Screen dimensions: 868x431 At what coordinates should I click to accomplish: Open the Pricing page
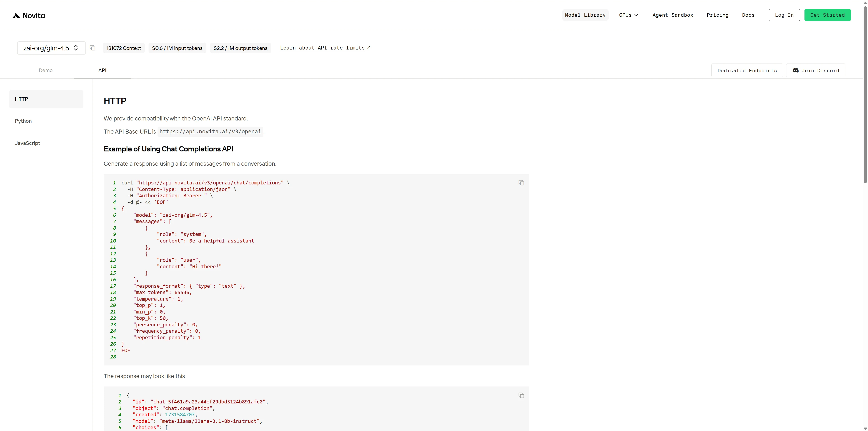[717, 15]
